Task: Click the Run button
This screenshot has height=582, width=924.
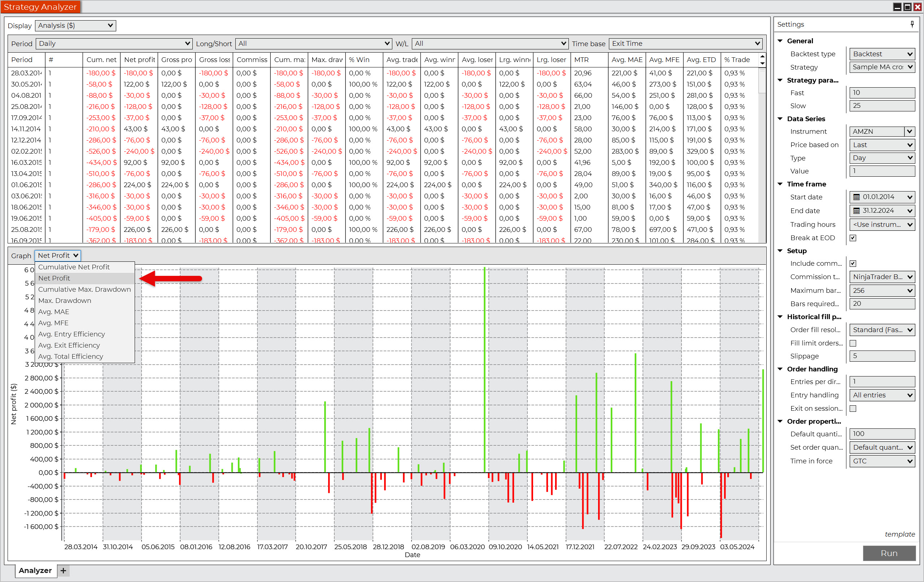Action: 889,553
